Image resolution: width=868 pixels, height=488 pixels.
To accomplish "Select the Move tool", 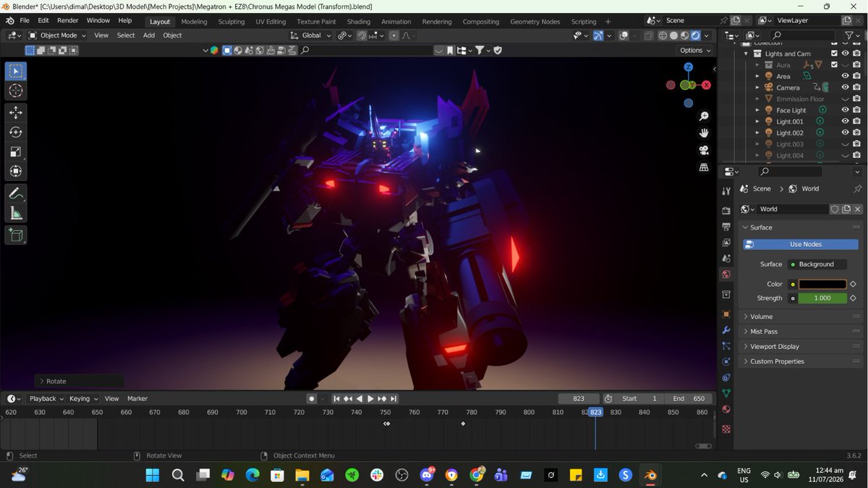I will tap(16, 113).
